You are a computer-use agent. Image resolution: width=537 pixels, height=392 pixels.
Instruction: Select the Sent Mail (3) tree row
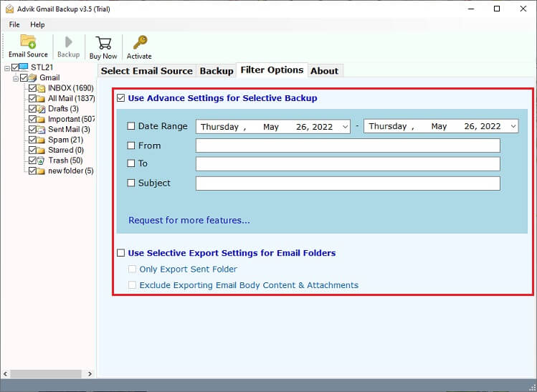point(69,130)
